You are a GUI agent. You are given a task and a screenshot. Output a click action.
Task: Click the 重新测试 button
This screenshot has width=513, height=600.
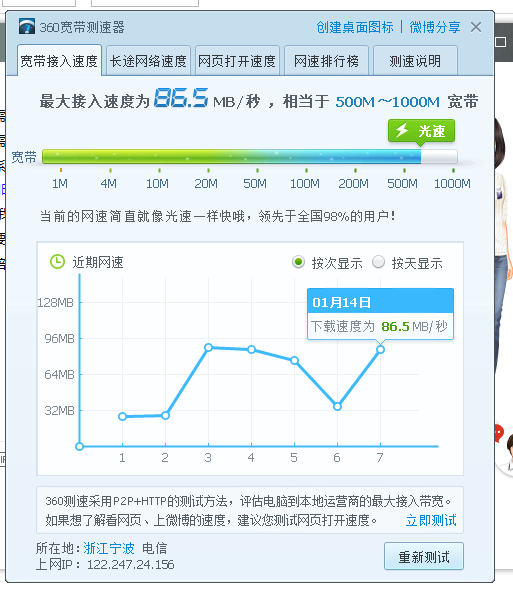tap(424, 556)
